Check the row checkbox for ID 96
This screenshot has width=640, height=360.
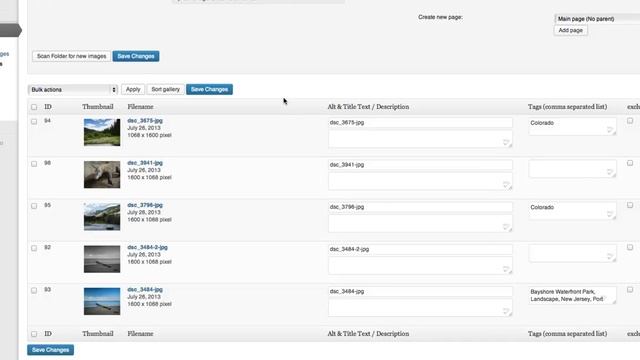point(34,164)
